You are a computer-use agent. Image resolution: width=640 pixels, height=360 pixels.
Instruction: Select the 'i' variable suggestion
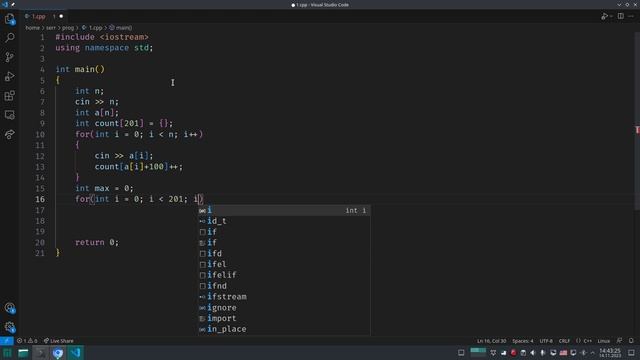click(284, 210)
